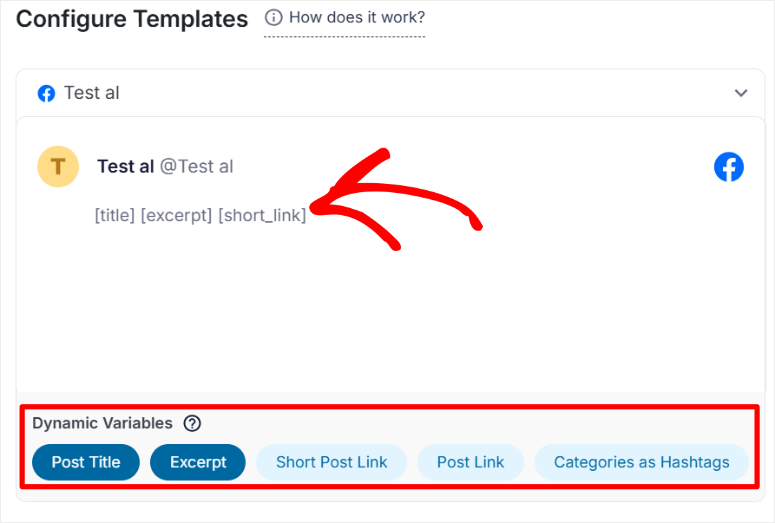Viewport: 775px width, 523px height.
Task: Enable the Short Post Link variable
Action: [331, 462]
